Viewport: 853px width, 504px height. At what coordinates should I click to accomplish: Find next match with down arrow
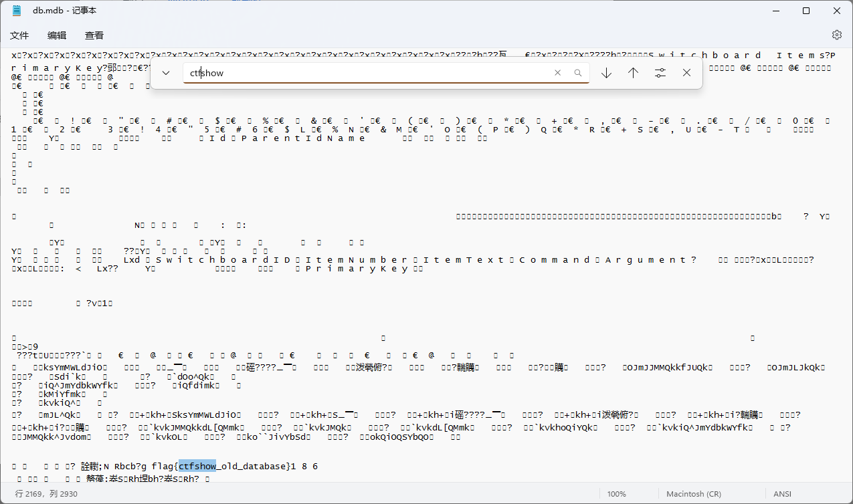tap(606, 73)
